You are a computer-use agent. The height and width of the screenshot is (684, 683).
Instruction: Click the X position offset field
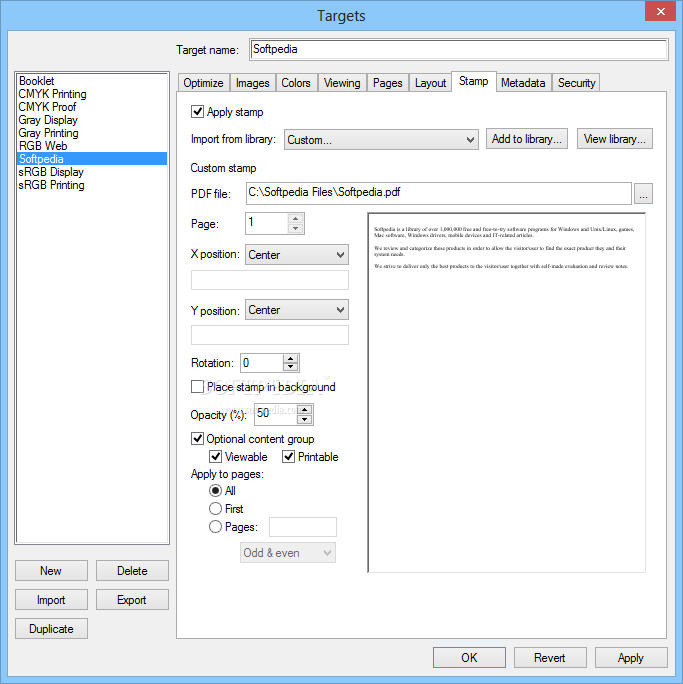tap(270, 280)
